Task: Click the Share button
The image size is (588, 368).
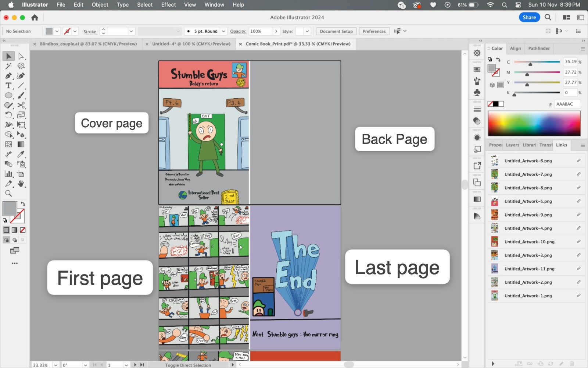Action: 529,17
